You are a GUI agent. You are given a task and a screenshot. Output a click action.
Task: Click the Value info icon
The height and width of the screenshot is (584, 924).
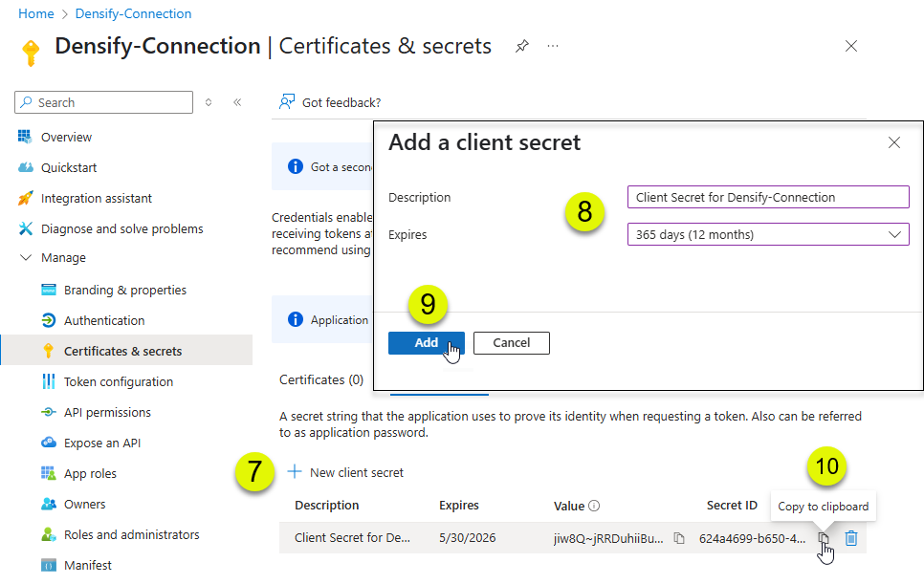594,506
